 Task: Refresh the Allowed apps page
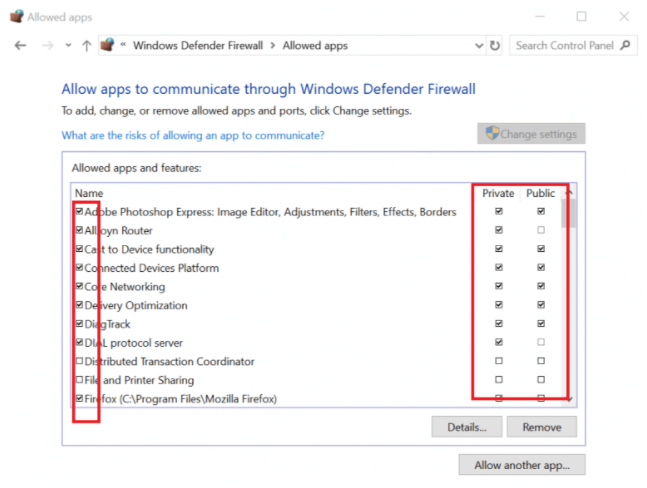494,45
